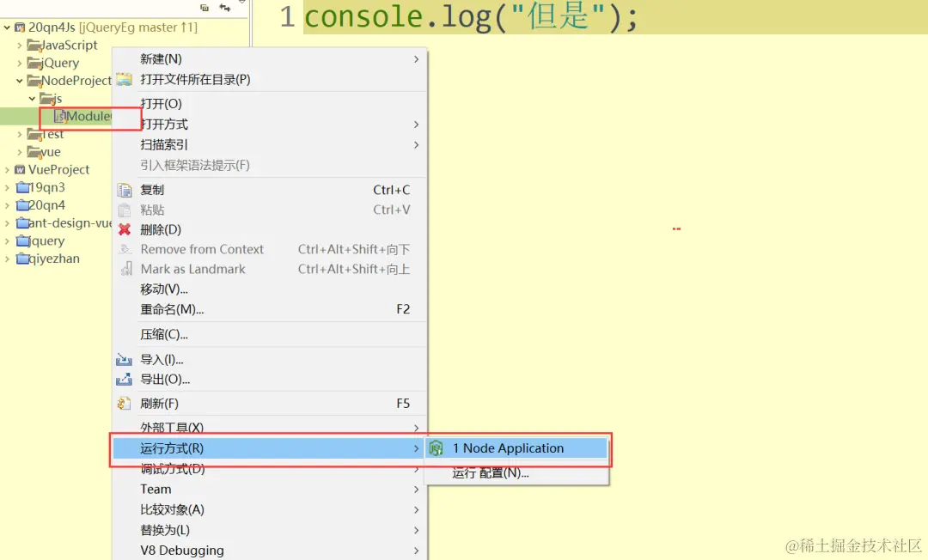Click the js file icon beside Module
Screen dimensions: 928x560
[59, 117]
